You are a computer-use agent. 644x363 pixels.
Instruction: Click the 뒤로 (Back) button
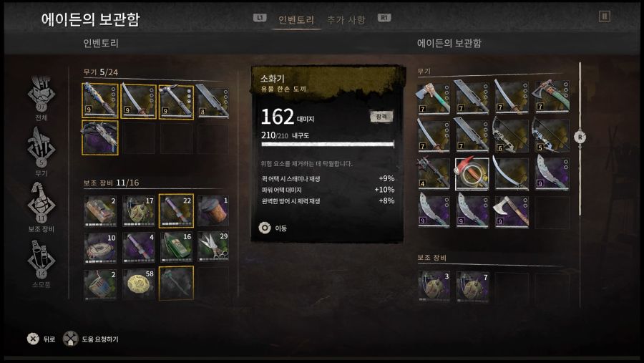[x=41, y=339]
